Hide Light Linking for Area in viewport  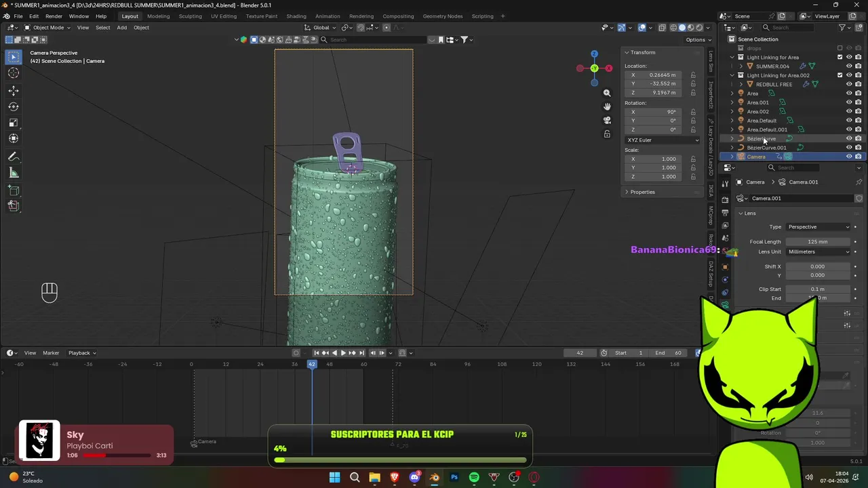point(849,57)
